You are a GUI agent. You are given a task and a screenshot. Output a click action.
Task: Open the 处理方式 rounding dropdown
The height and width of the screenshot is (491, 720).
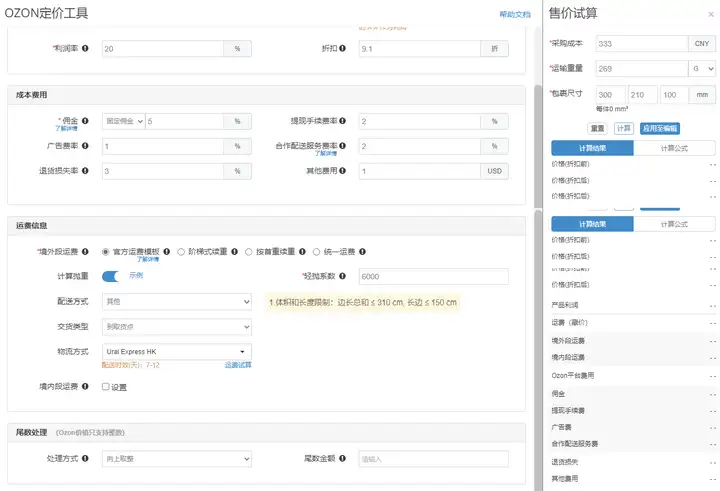177,459
